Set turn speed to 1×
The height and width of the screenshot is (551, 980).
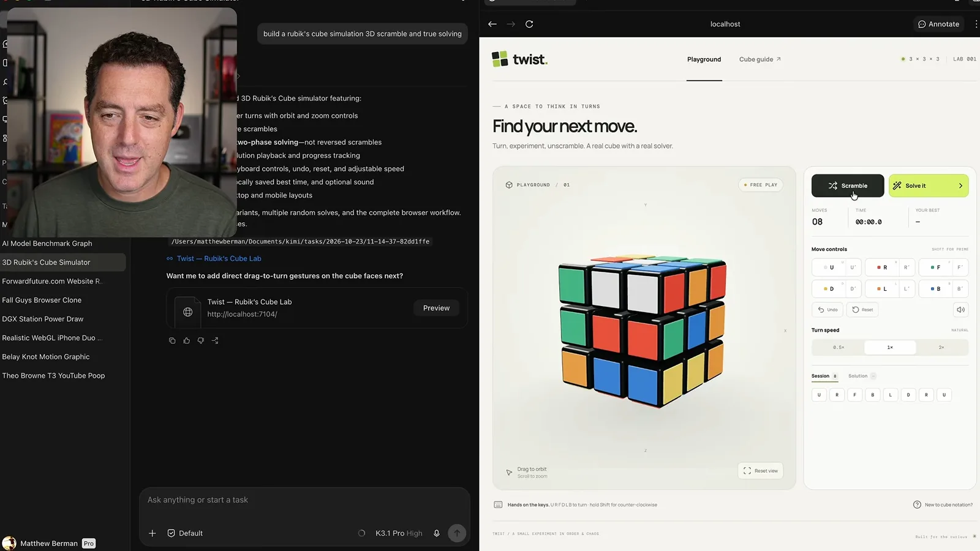(890, 348)
